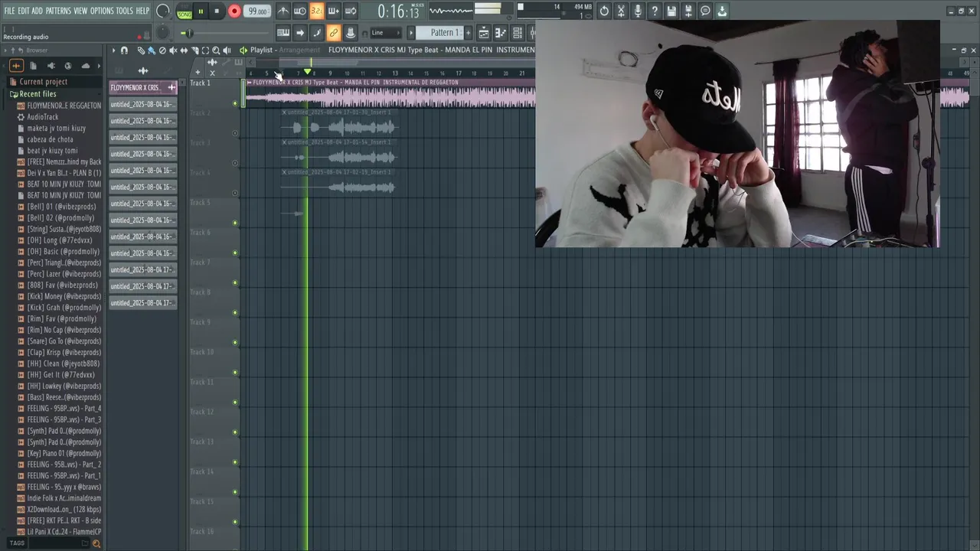Open recent file 'cabeza de chota'
The image size is (980, 551).
coord(50,139)
